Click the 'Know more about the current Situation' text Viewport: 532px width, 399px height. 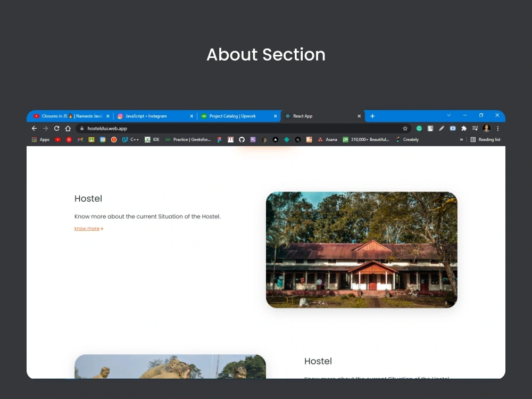[147, 217]
